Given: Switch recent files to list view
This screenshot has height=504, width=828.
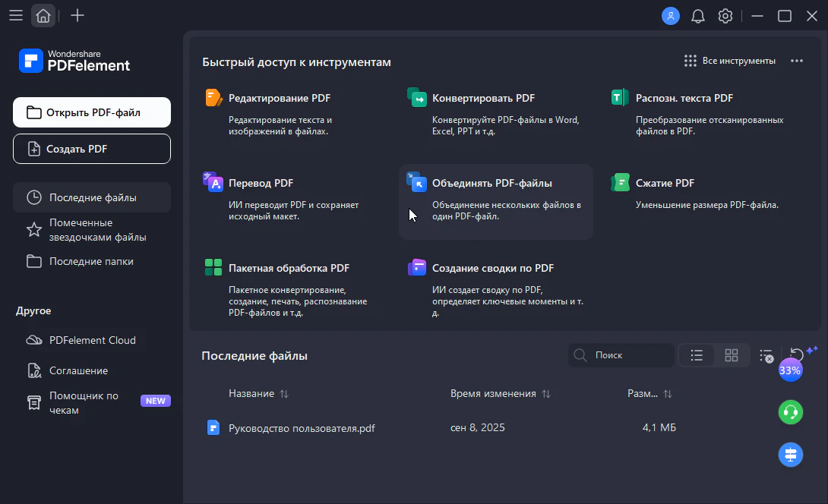Looking at the screenshot, I should click(x=697, y=355).
